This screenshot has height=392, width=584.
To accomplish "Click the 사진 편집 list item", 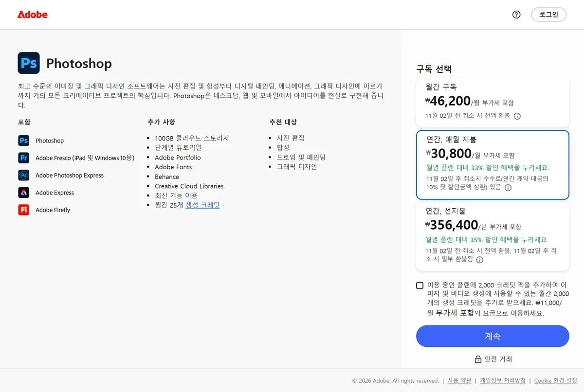I will pyautogui.click(x=291, y=138).
